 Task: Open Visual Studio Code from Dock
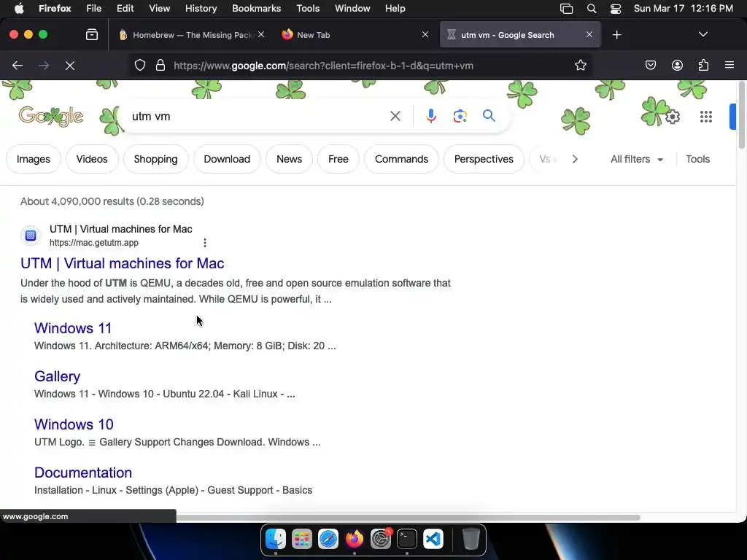click(433, 539)
